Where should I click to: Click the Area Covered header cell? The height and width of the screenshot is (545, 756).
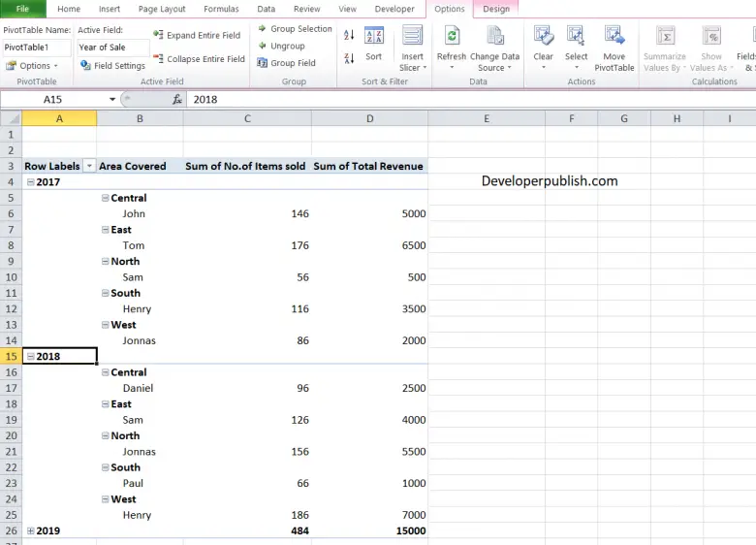pos(140,166)
